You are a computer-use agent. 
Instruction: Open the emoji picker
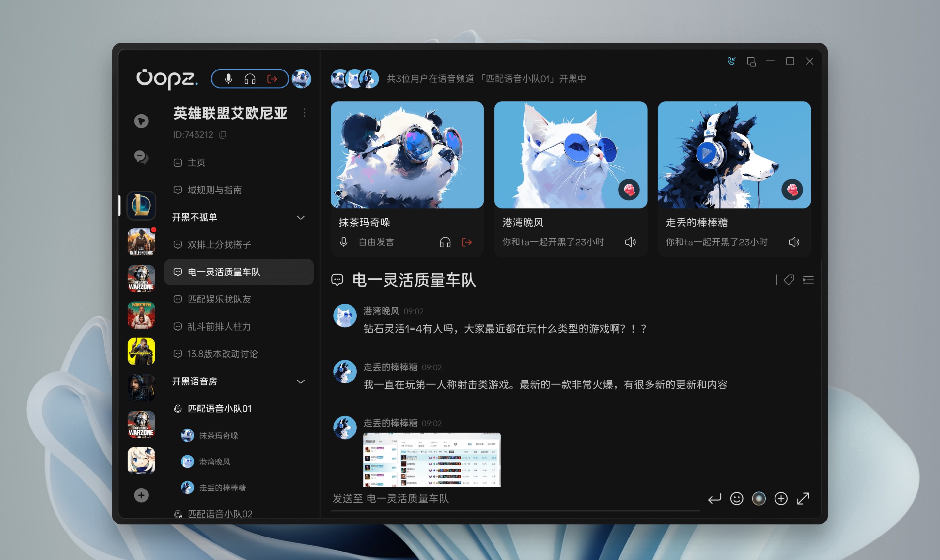tap(737, 499)
